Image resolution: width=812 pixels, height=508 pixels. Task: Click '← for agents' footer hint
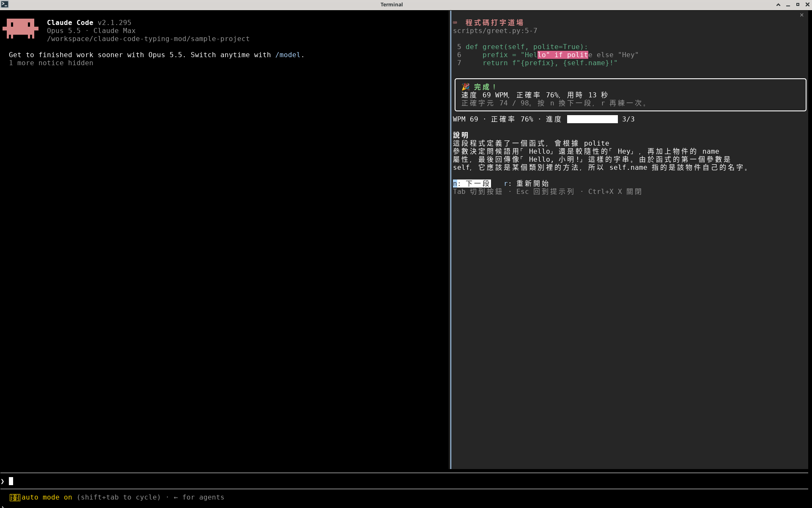click(199, 497)
